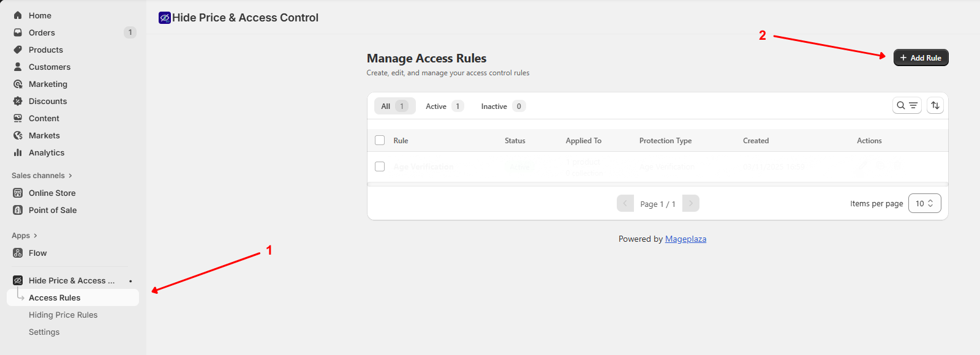Viewport: 980px width, 355px height.
Task: Open Home from the sidebar
Action: [40, 15]
